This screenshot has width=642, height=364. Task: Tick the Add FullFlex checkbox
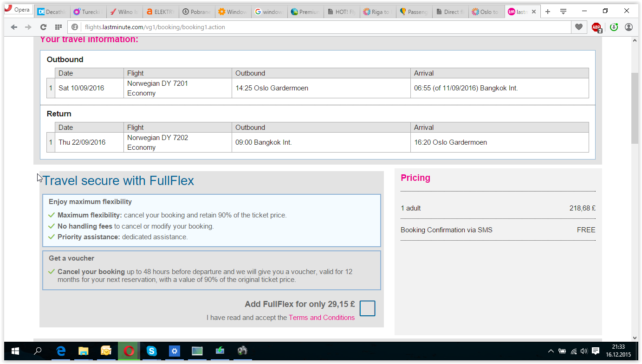click(x=368, y=308)
